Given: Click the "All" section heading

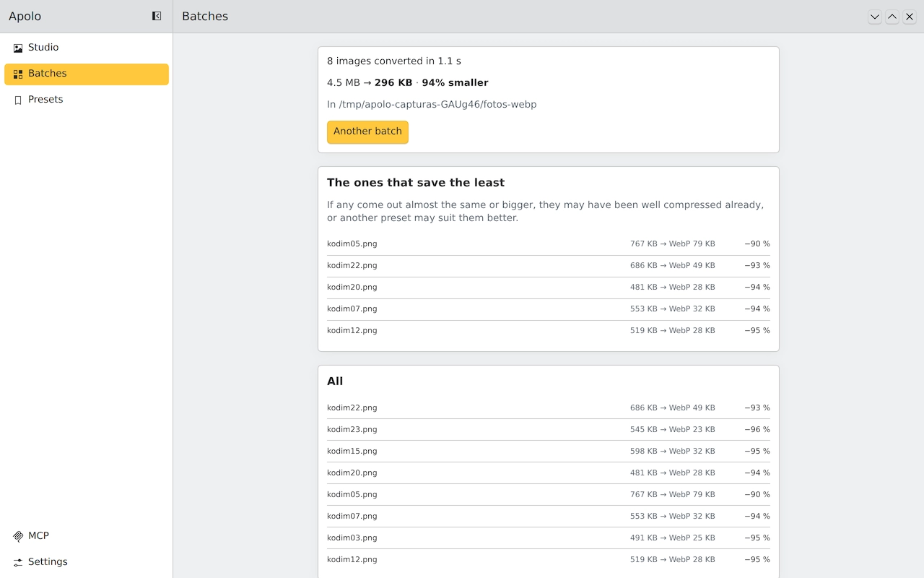Looking at the screenshot, I should 335,381.
